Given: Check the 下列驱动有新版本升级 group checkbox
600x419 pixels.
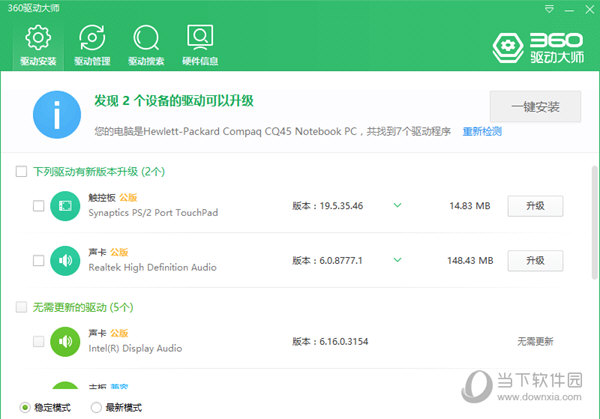Looking at the screenshot, I should pos(21,171).
